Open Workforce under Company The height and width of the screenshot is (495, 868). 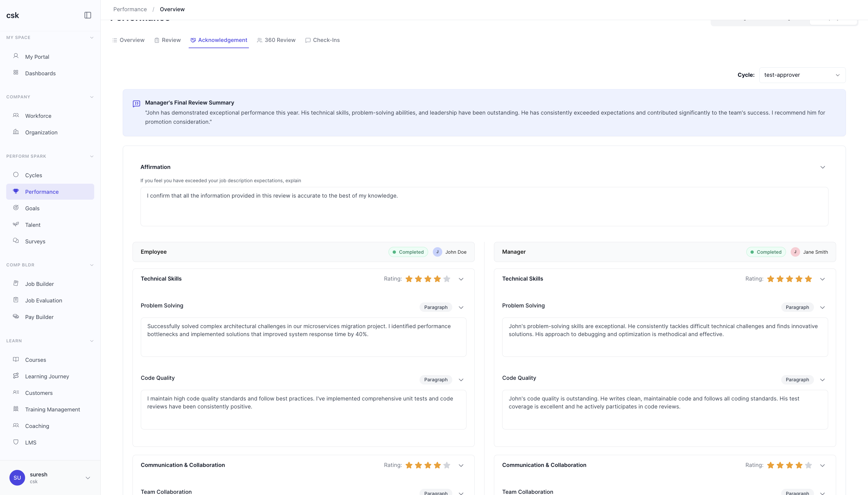coord(38,115)
